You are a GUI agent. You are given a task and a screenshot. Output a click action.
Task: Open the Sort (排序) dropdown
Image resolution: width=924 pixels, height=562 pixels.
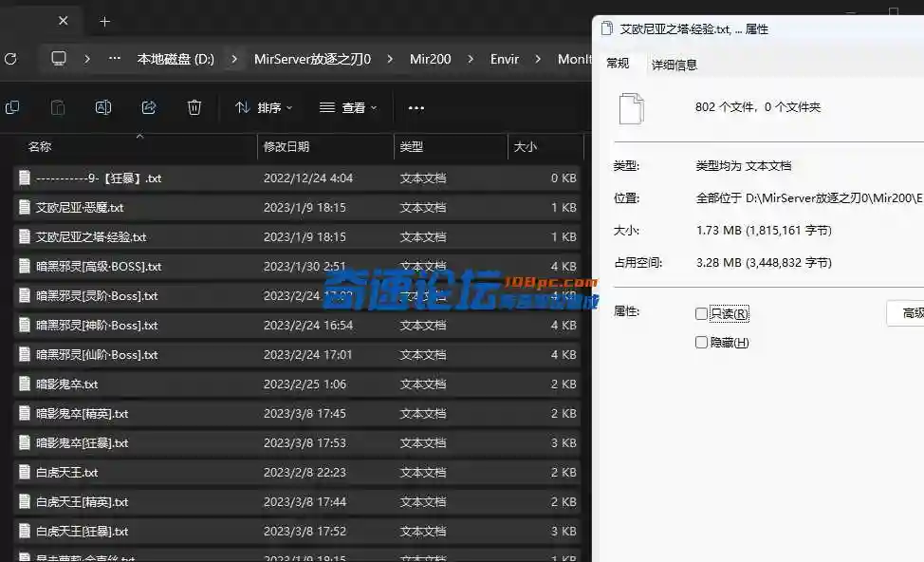[264, 107]
